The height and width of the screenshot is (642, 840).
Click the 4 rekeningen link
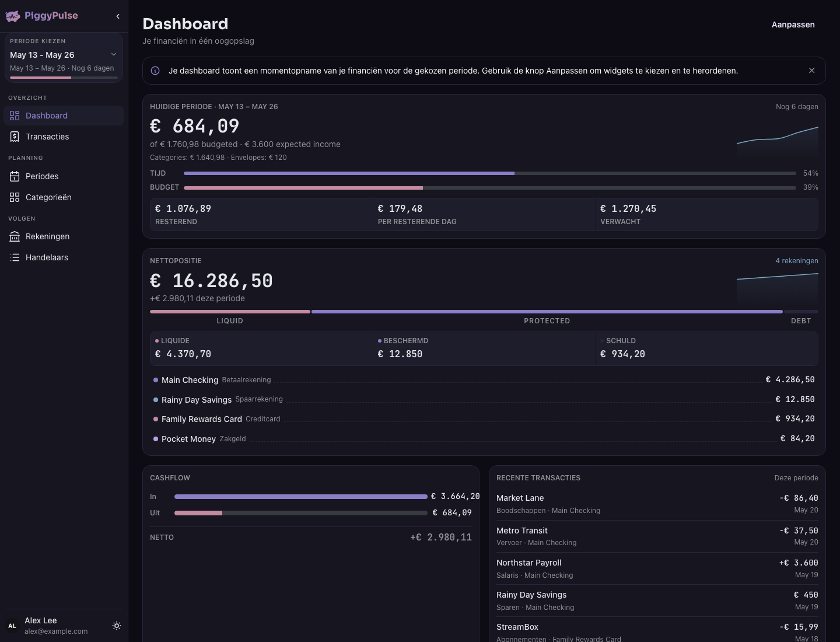tap(797, 261)
